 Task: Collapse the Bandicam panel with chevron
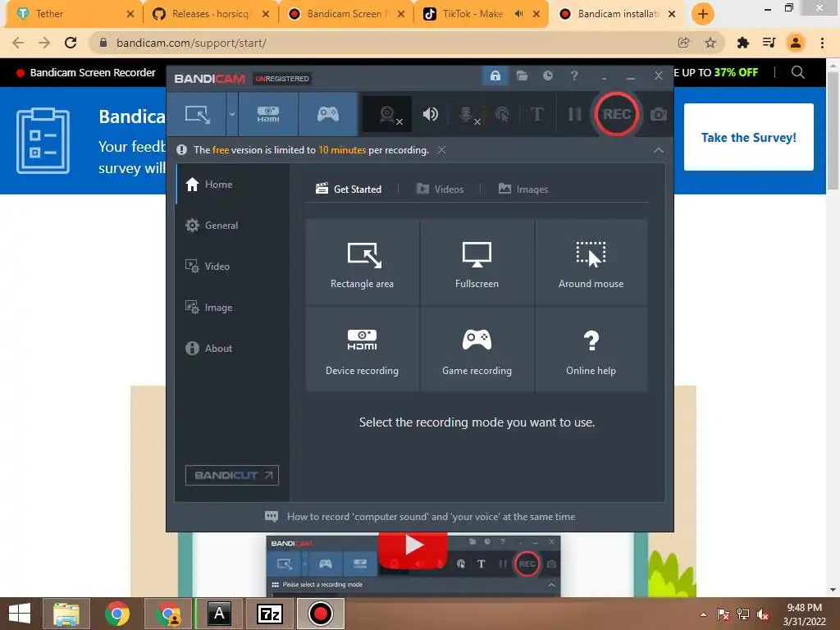coord(659,151)
